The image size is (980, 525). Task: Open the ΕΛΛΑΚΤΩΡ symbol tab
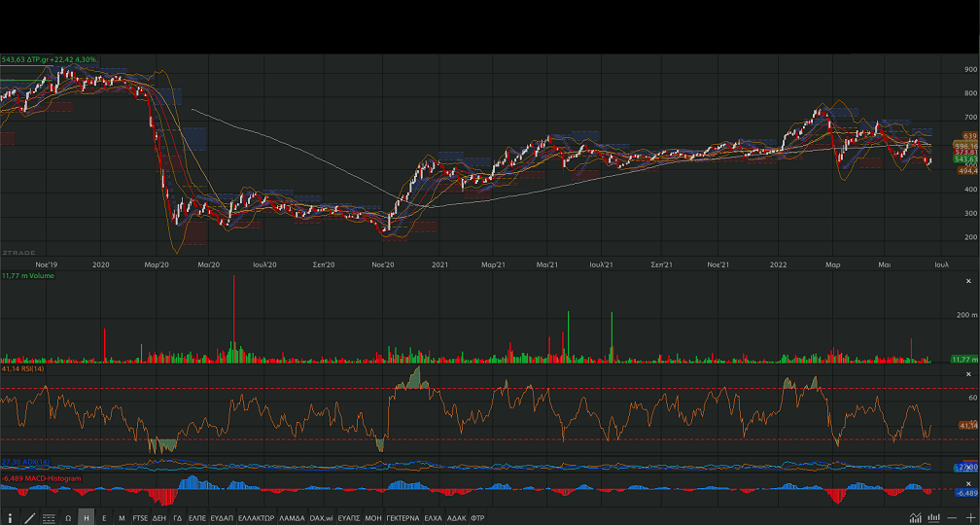(257, 518)
